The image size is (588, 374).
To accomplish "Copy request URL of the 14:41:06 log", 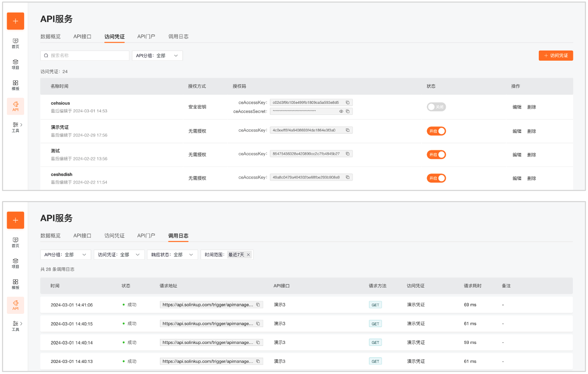I will coord(258,305).
